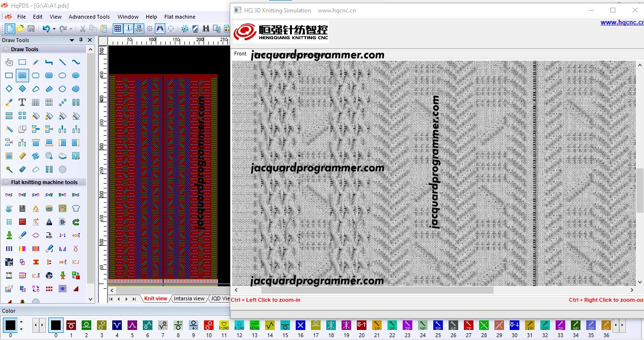
Task: Open the Window menu
Action: click(128, 17)
